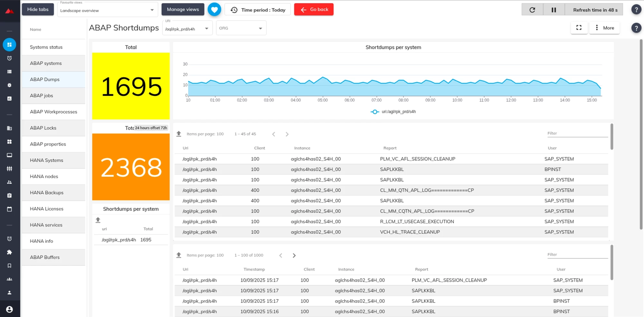The height and width of the screenshot is (317, 644).
Task: Click the fullscreen expand icon
Action: pos(579,28)
